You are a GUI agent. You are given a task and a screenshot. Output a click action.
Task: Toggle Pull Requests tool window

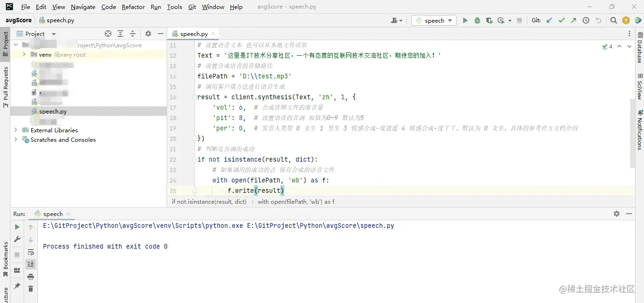[x=5, y=87]
